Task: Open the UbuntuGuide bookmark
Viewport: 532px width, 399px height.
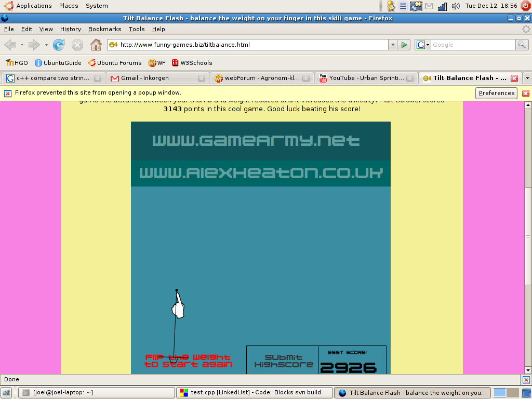Action: coord(58,63)
